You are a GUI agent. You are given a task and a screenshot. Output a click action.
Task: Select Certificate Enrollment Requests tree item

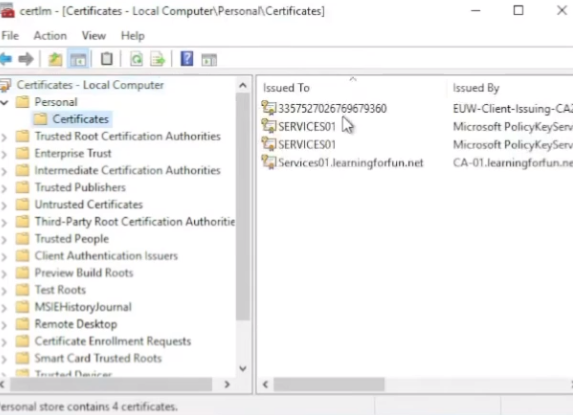pyautogui.click(x=113, y=341)
